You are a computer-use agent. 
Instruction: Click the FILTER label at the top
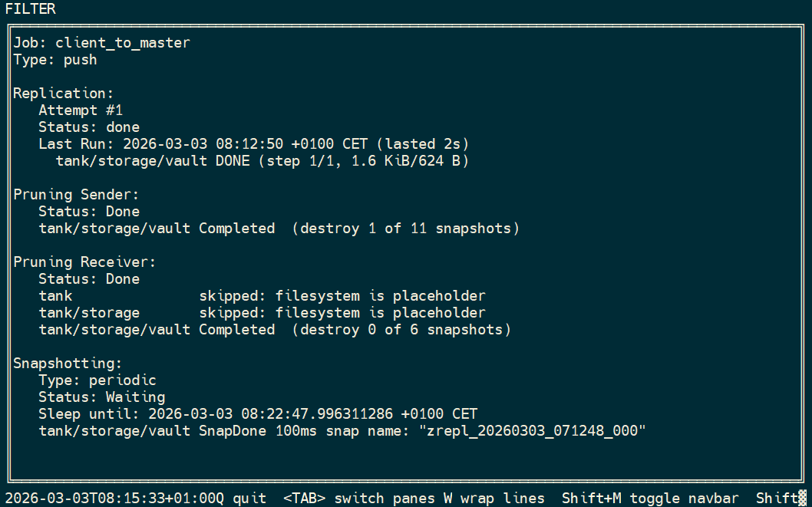pyautogui.click(x=30, y=9)
